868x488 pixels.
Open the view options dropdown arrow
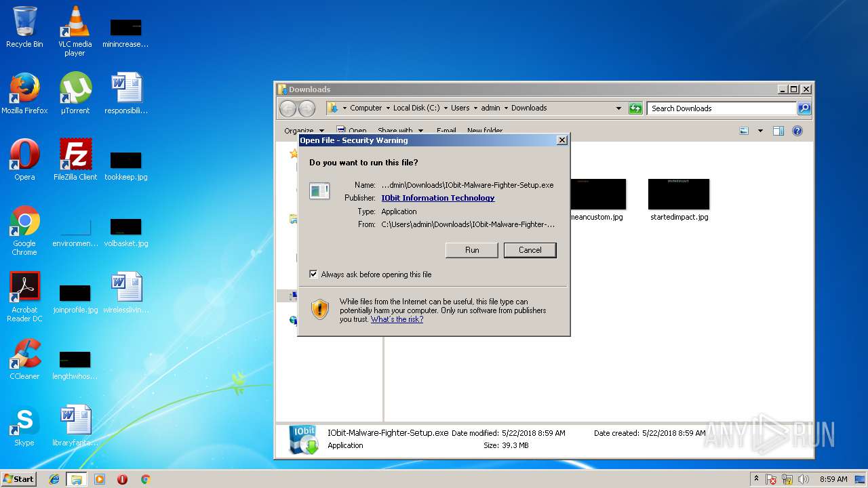pos(760,131)
